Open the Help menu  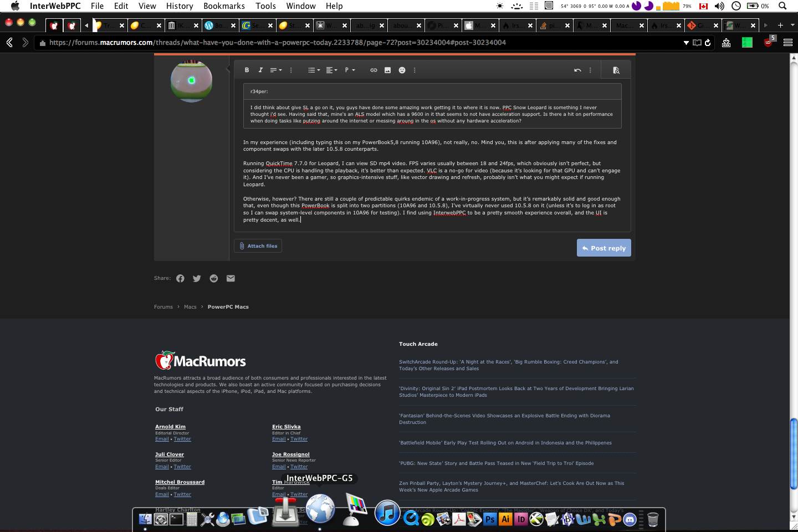click(334, 6)
